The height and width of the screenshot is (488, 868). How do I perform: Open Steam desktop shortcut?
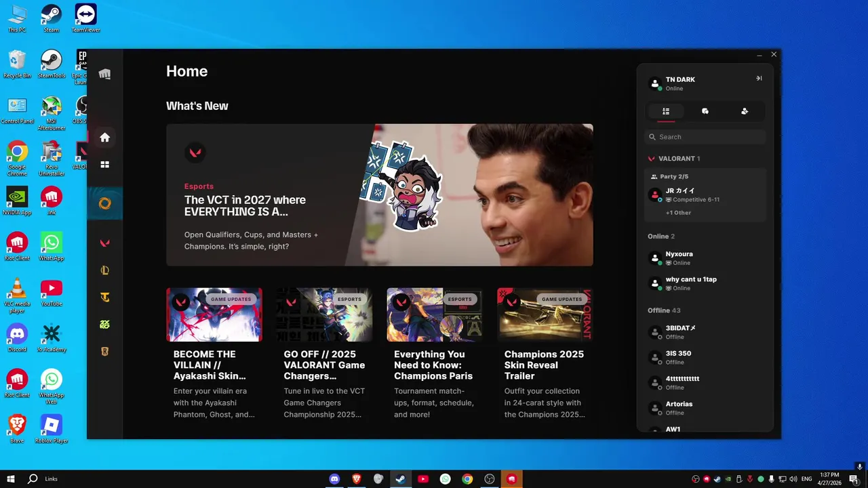(51, 18)
